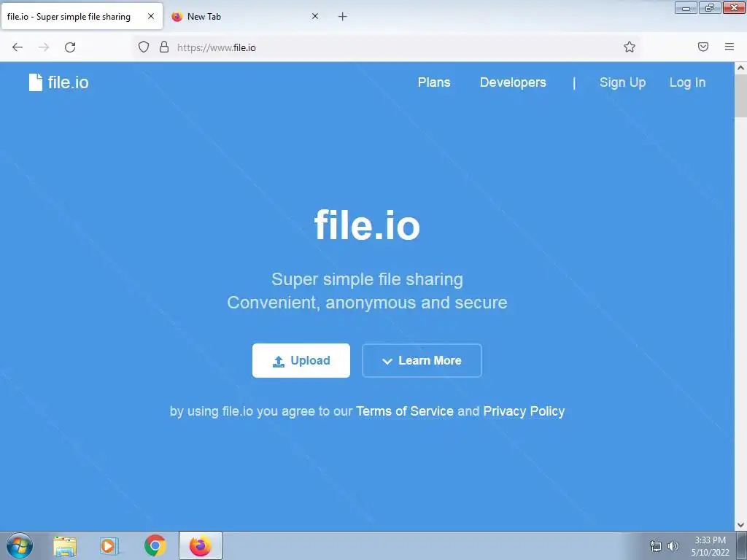Image resolution: width=747 pixels, height=560 pixels.
Task: Open the Windows Start menu orb
Action: pyautogui.click(x=20, y=545)
